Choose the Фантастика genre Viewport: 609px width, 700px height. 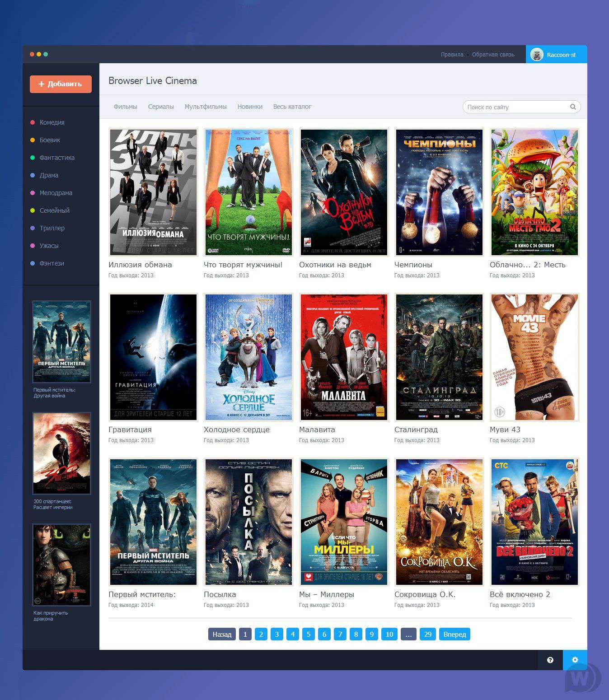57,158
